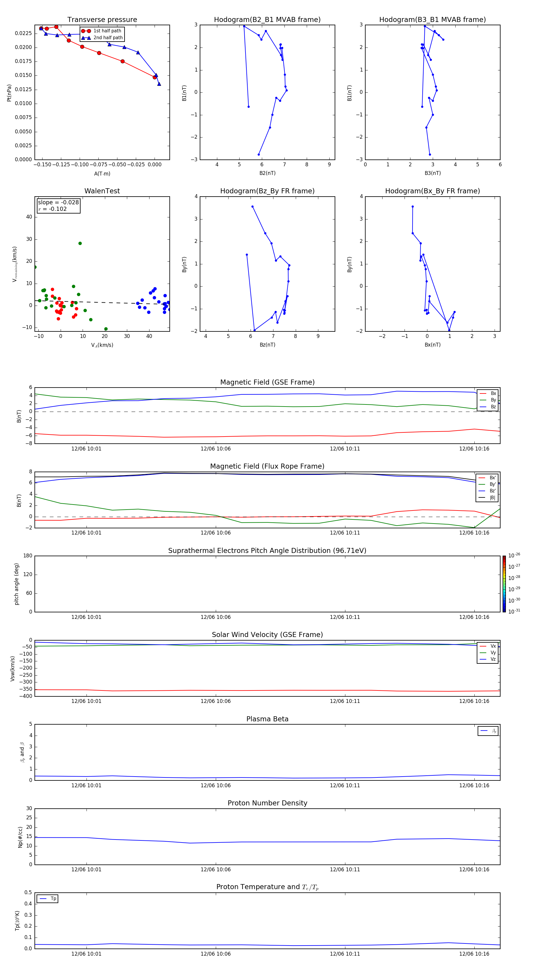Click the 'Pt(nPa)' y-axis label

click(9, 93)
